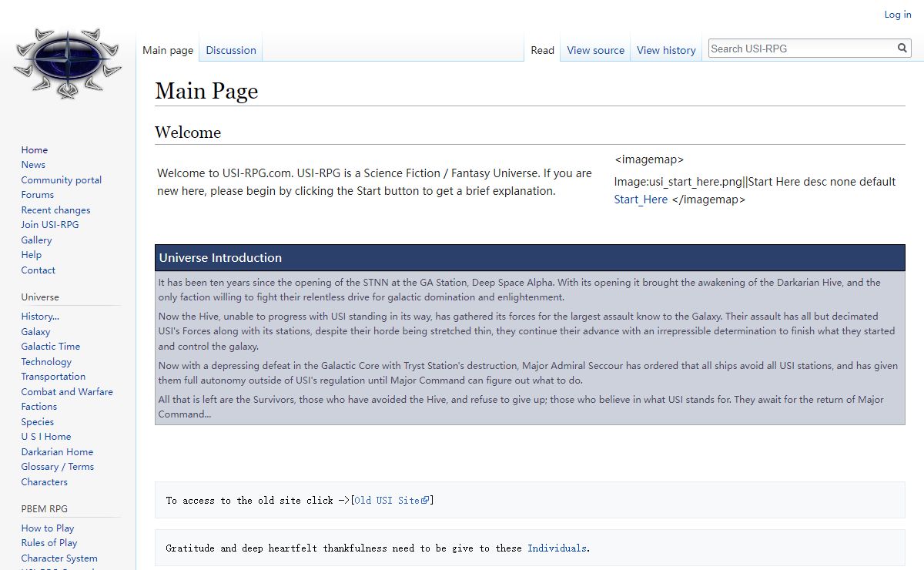The height and width of the screenshot is (570, 924).
Task: Switch to the Main page tab
Action: click(168, 50)
